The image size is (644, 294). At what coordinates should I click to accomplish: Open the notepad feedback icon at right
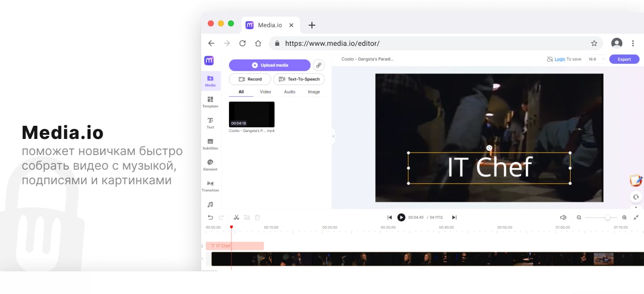[636, 180]
